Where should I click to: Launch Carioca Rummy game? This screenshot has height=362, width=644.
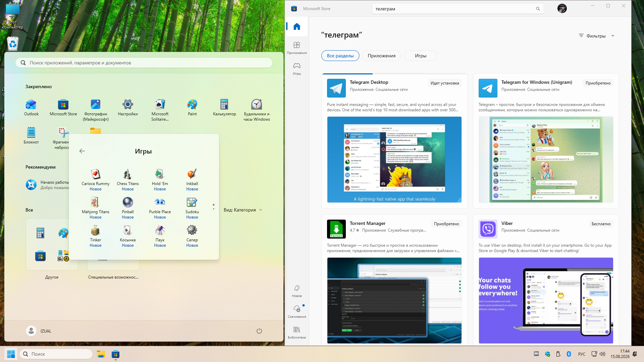[x=96, y=180]
